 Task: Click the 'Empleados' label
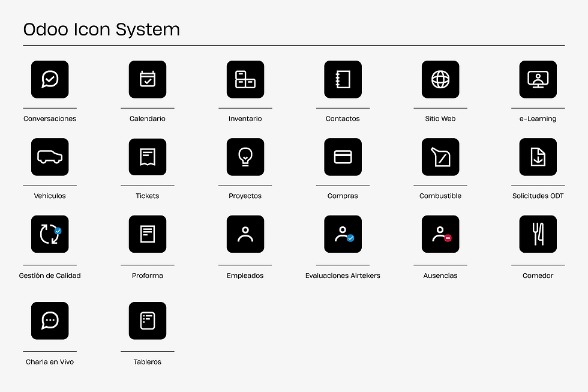tap(245, 276)
